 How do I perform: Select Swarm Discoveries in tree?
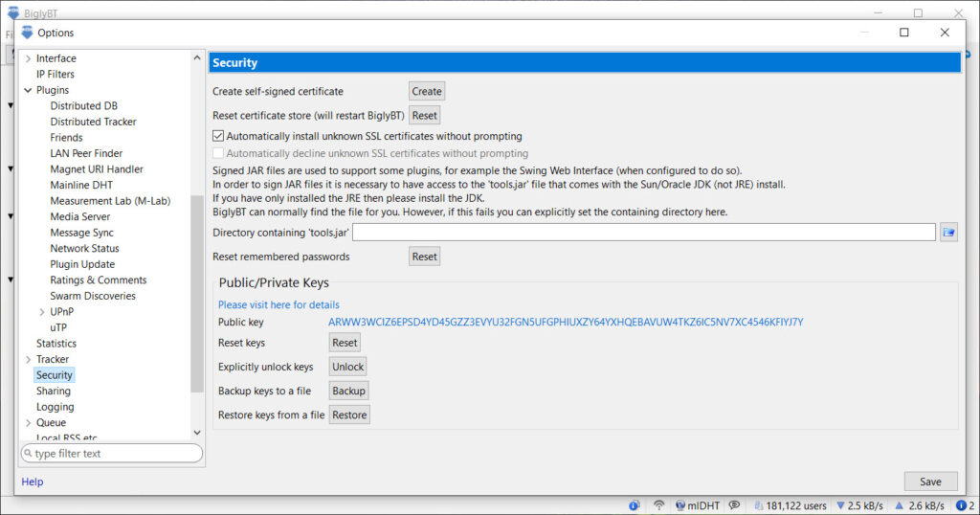click(x=93, y=296)
